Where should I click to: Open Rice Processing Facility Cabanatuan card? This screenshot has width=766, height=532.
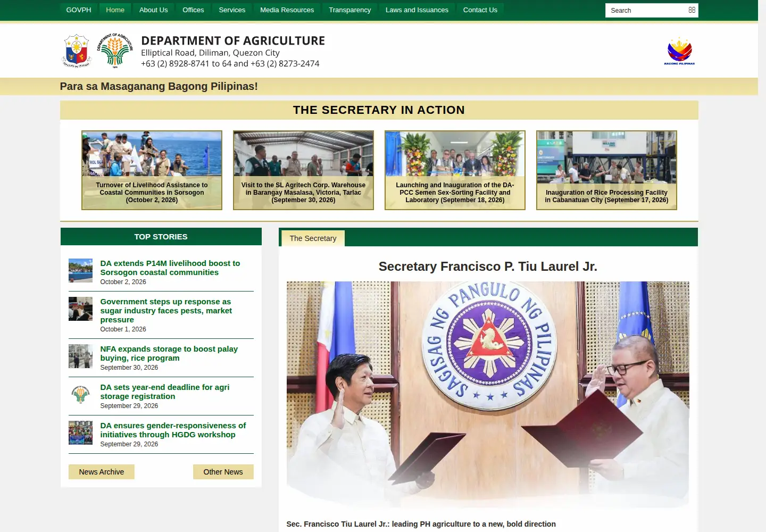[x=606, y=170]
